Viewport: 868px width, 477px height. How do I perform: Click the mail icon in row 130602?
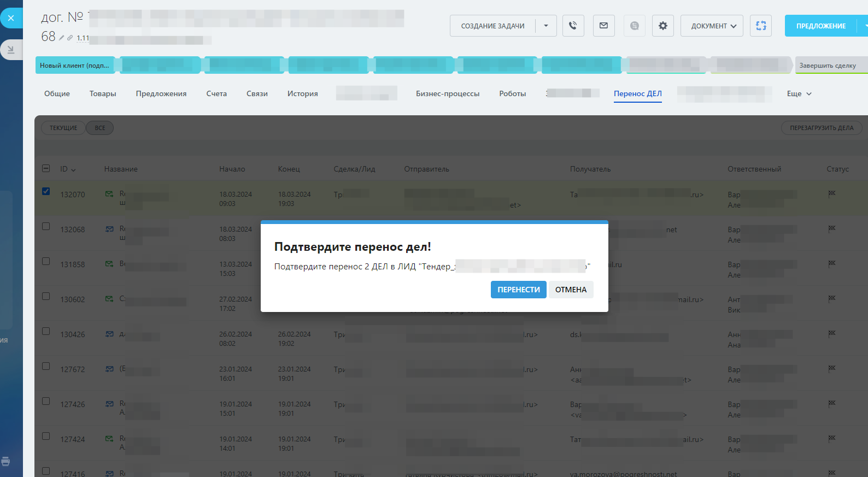109,299
